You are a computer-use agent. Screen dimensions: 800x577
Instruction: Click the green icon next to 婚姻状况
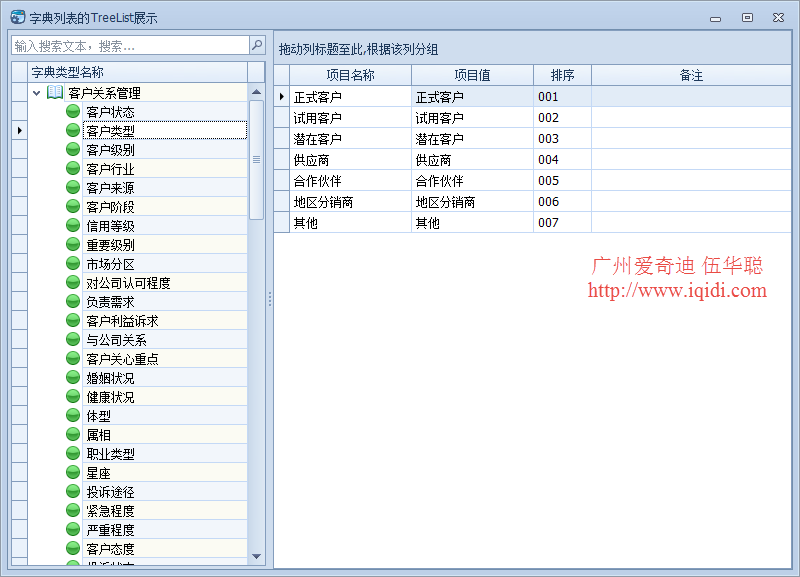(x=73, y=378)
